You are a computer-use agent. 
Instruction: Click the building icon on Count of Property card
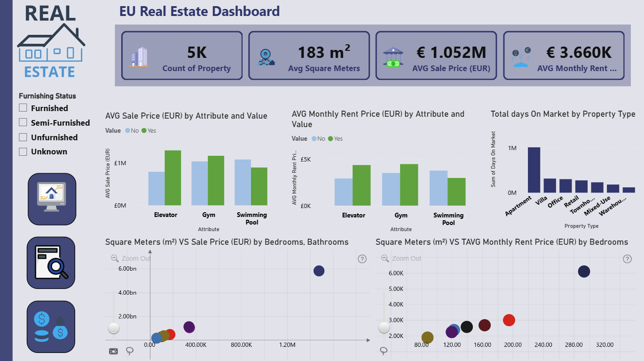pyautogui.click(x=140, y=57)
